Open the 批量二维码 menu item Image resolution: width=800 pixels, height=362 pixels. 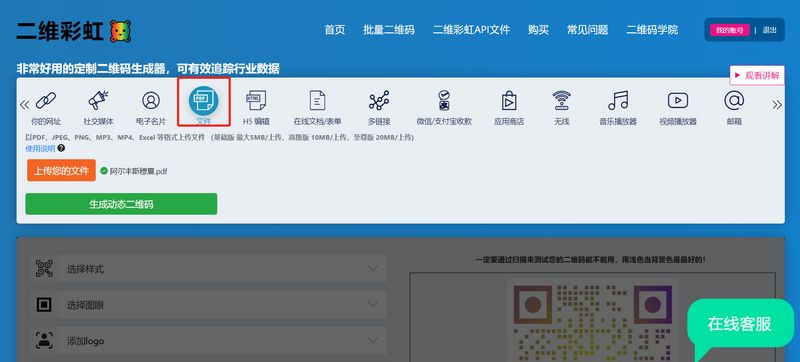click(389, 30)
